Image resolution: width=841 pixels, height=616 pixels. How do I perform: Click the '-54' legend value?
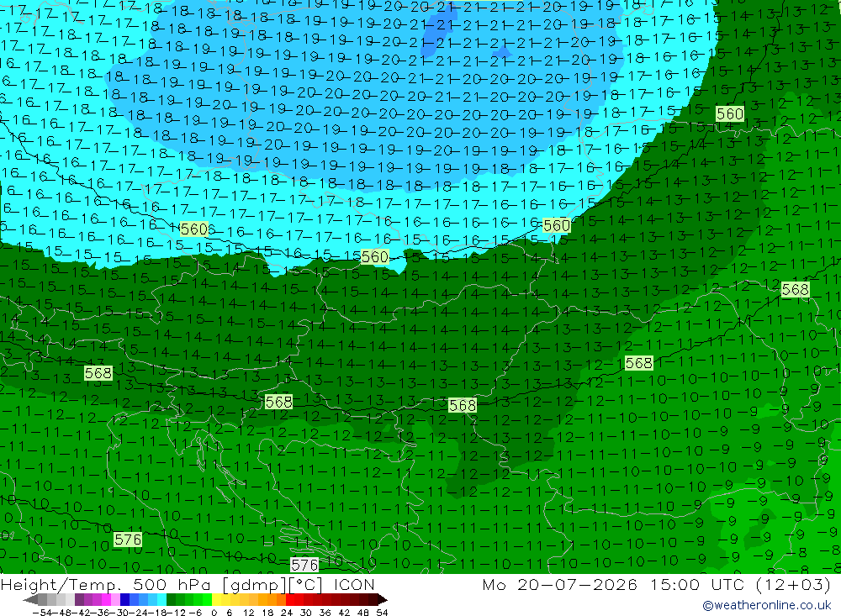[42, 613]
